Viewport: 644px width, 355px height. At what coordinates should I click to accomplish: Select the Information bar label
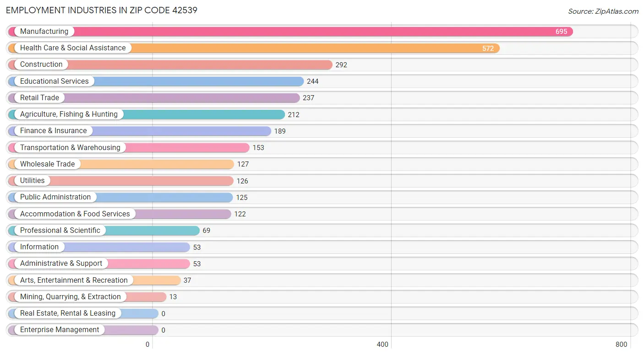point(39,247)
